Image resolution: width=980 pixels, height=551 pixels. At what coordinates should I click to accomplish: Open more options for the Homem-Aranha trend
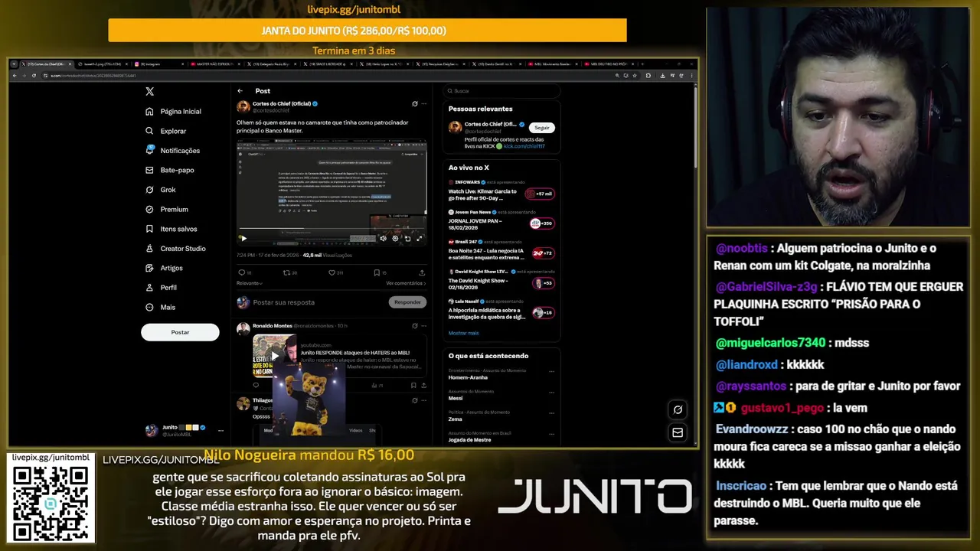point(552,372)
